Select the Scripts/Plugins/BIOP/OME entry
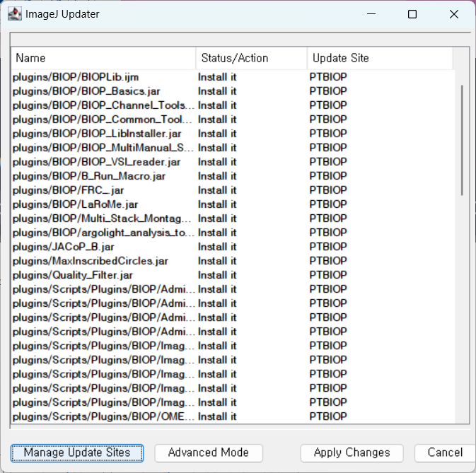 (x=233, y=416)
